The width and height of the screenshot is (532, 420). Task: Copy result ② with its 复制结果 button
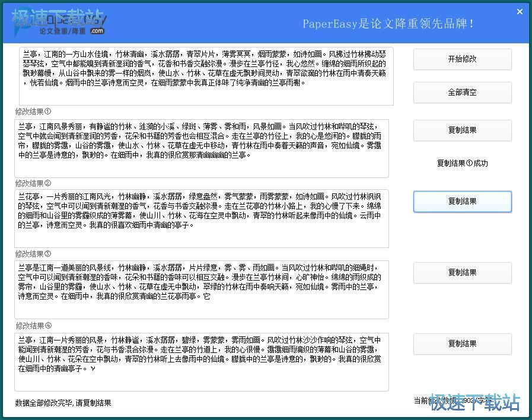click(x=462, y=202)
